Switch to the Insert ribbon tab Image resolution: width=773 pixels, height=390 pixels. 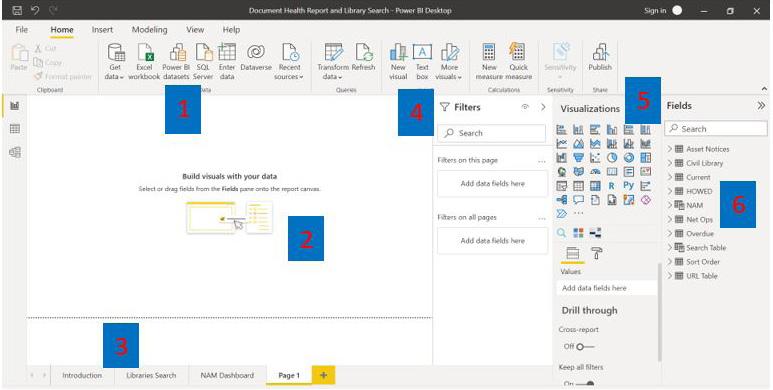tap(103, 30)
